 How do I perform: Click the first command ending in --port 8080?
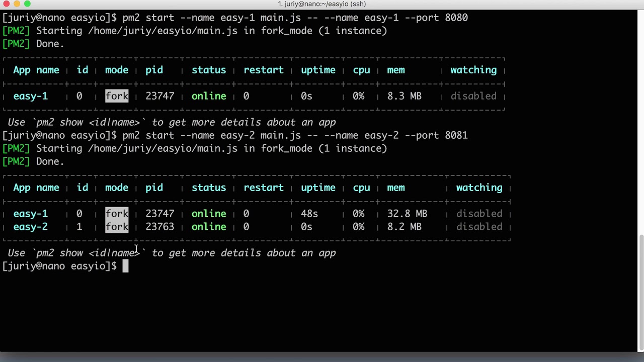295,18
